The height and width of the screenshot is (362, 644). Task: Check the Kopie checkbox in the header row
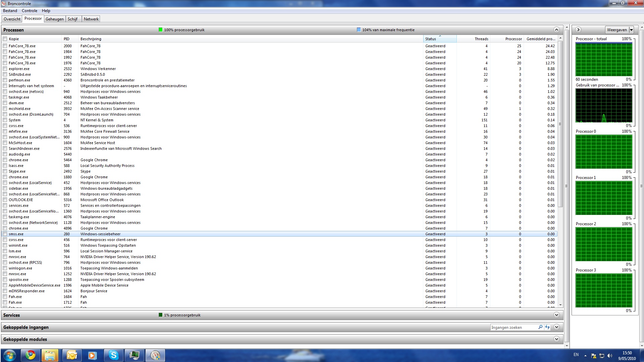[5, 39]
